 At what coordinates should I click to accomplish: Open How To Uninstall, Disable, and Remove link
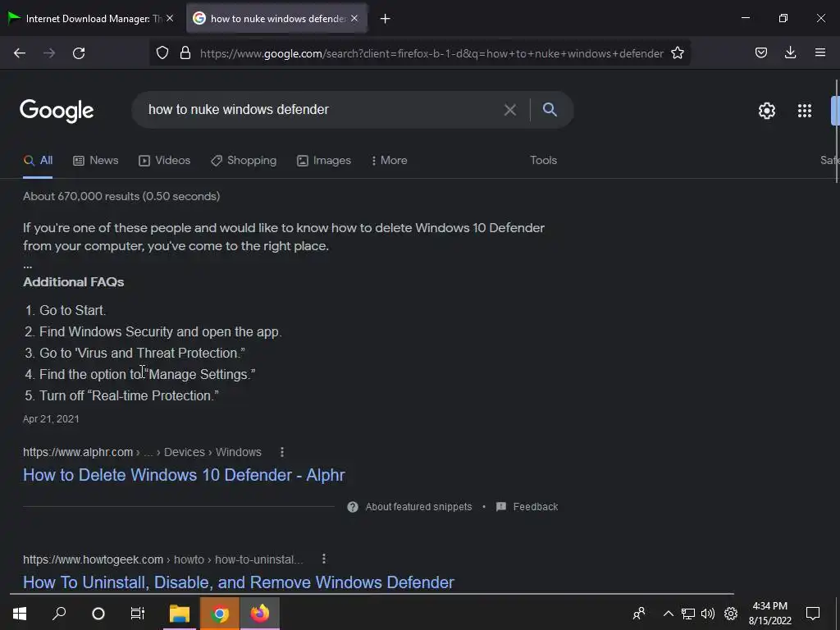coord(239,582)
